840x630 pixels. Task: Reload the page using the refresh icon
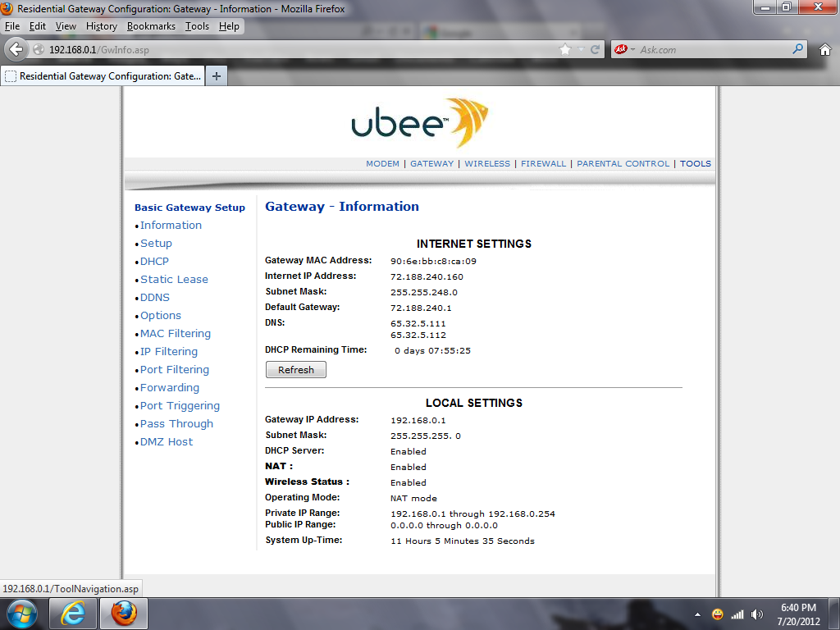click(x=596, y=49)
